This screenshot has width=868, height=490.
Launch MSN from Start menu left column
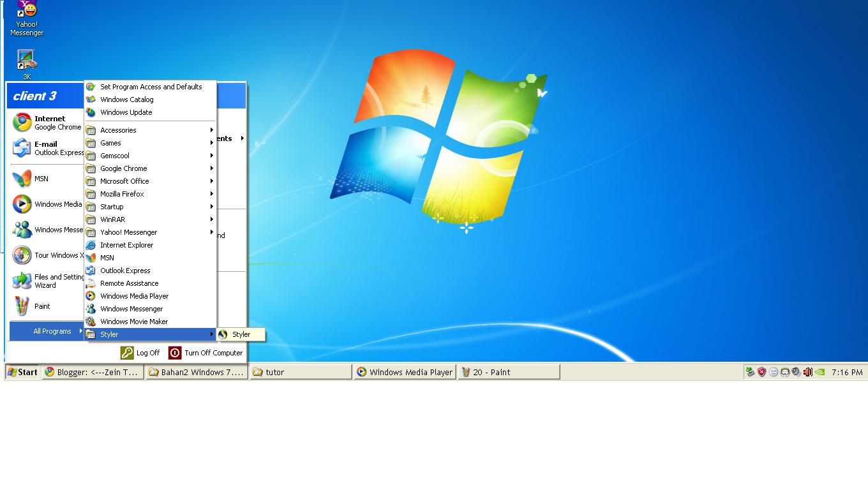[x=47, y=179]
